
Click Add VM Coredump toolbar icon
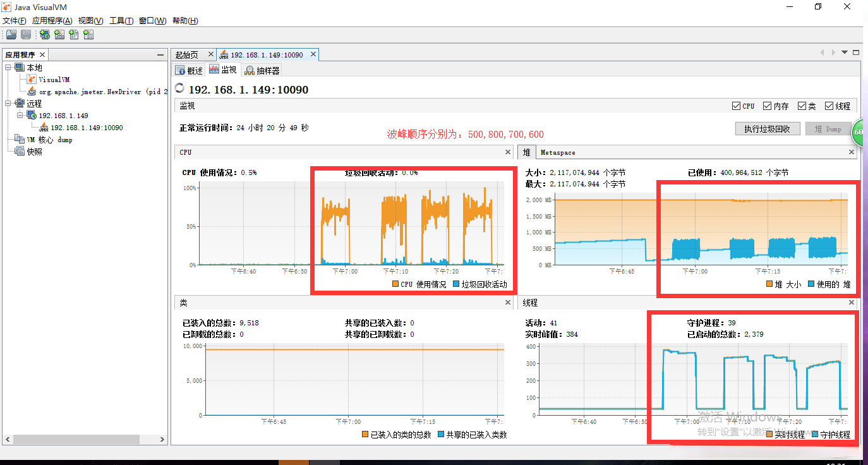click(74, 35)
